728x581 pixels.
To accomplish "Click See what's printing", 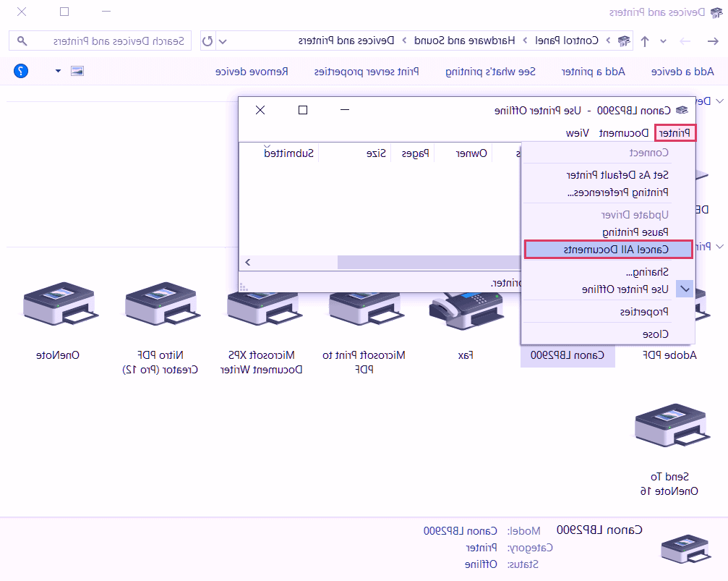I will [x=491, y=72].
